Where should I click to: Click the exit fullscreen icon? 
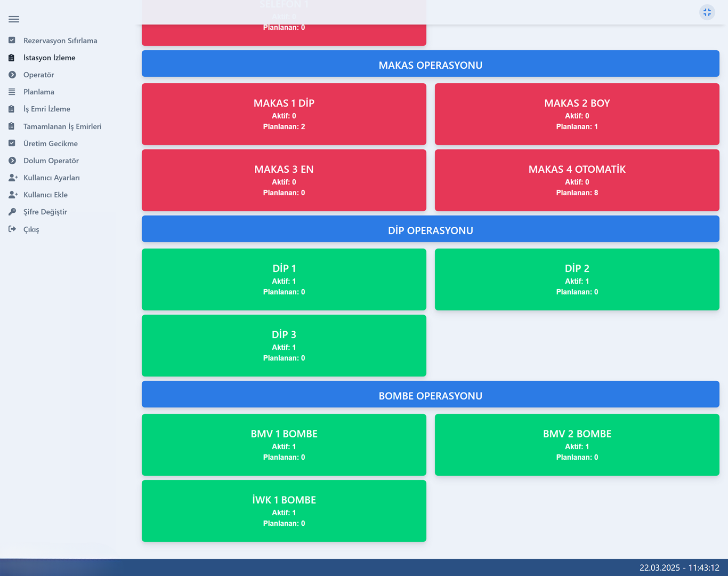707,12
